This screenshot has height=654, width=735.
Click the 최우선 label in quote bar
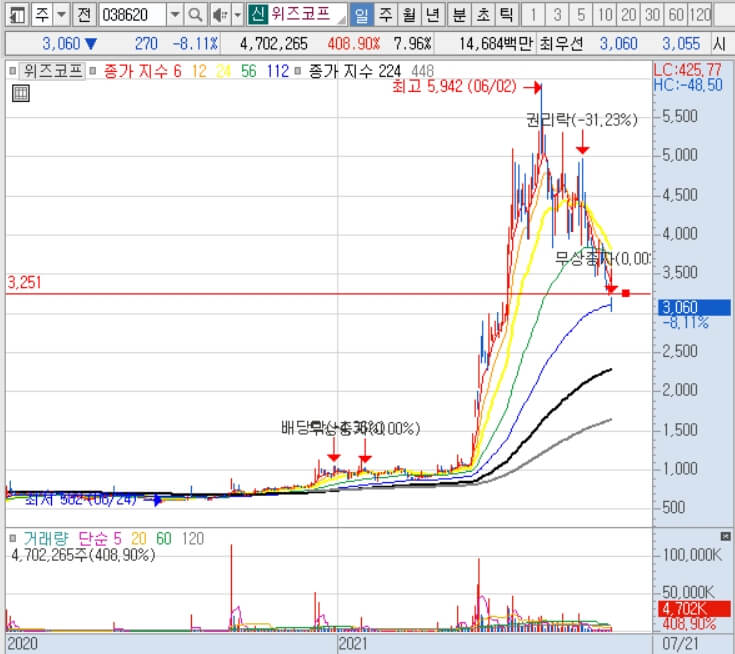(562, 44)
